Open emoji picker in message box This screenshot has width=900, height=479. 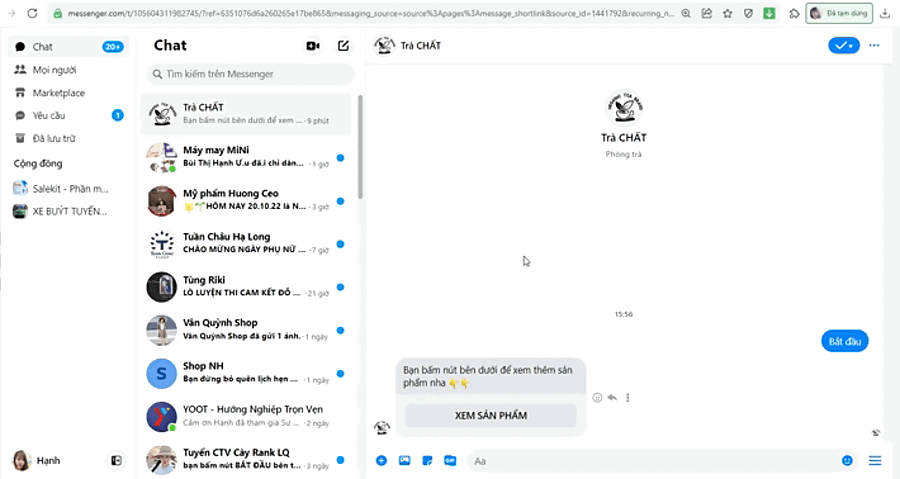tap(847, 461)
